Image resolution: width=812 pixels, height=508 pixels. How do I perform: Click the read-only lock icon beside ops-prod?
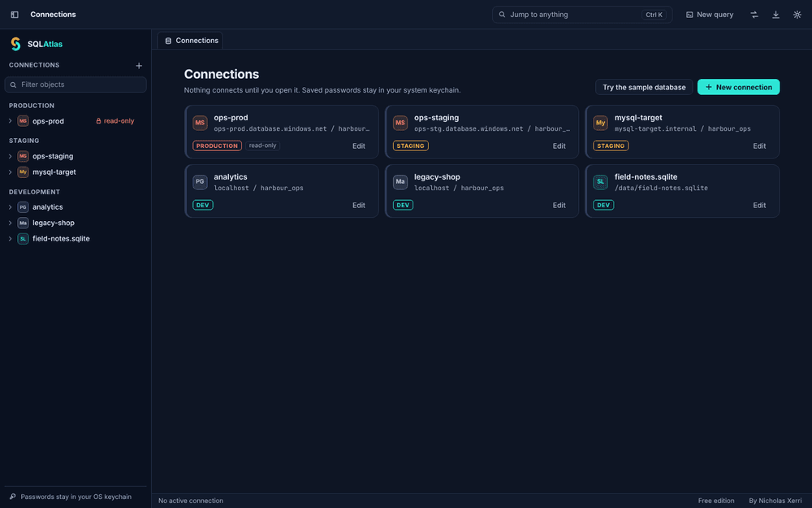[98, 121]
